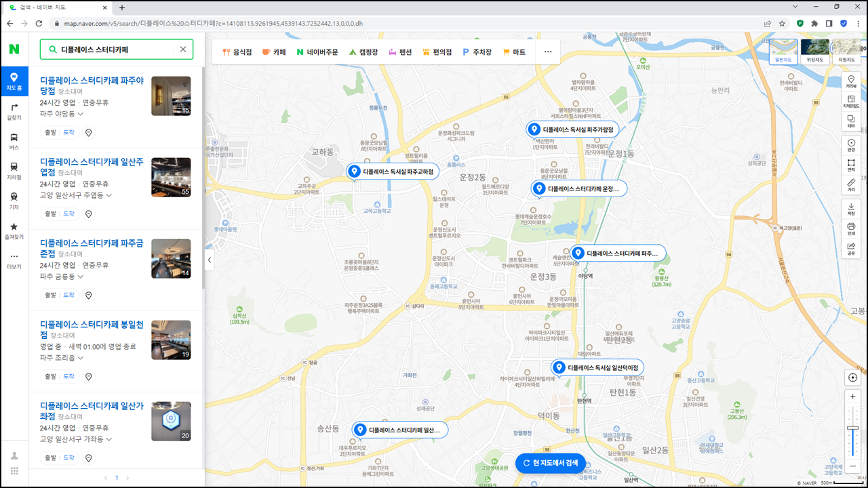
Task: Center map on current location
Action: coord(853,378)
